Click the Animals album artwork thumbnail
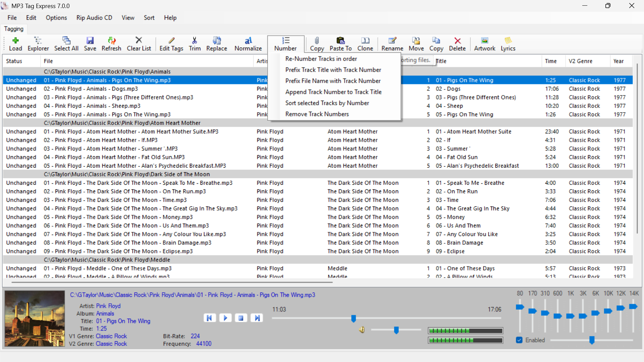 click(35, 318)
